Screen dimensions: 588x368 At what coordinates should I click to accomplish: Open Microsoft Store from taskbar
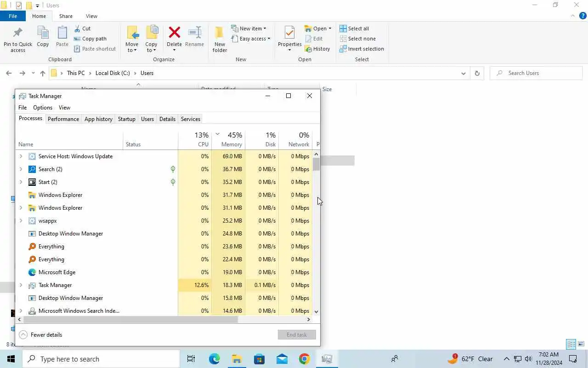259,359
